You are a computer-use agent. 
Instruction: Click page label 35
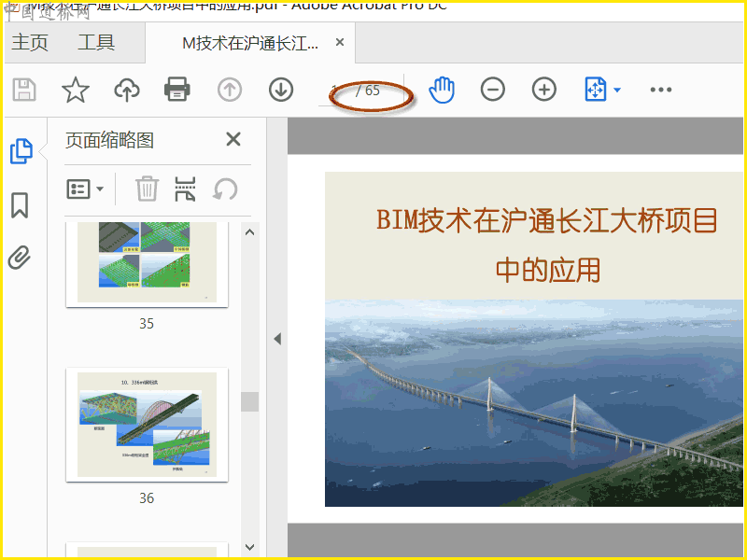coord(147,324)
